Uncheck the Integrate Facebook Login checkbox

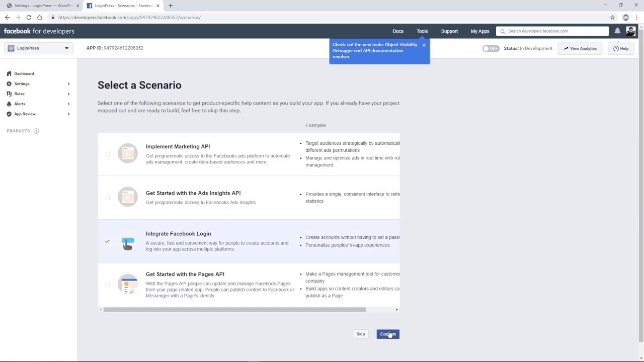pyautogui.click(x=107, y=241)
